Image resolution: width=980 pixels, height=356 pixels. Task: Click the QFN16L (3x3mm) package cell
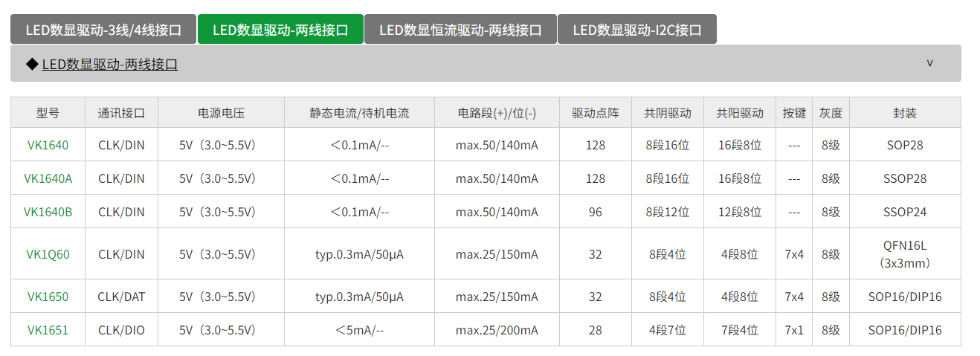click(x=905, y=254)
